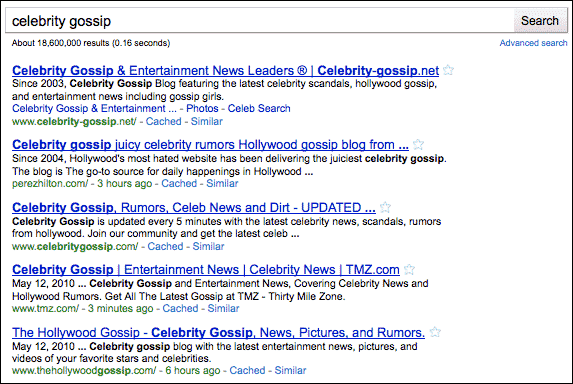This screenshot has height=384, width=573.
Task: Open Cached copy of tmz.com
Action: click(x=180, y=308)
